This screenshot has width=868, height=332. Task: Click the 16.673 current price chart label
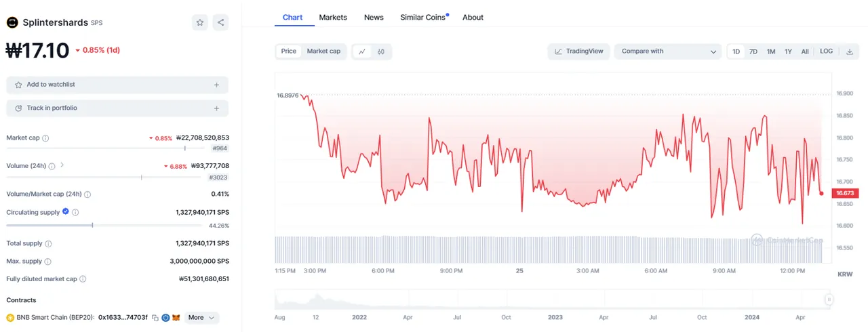coord(844,194)
